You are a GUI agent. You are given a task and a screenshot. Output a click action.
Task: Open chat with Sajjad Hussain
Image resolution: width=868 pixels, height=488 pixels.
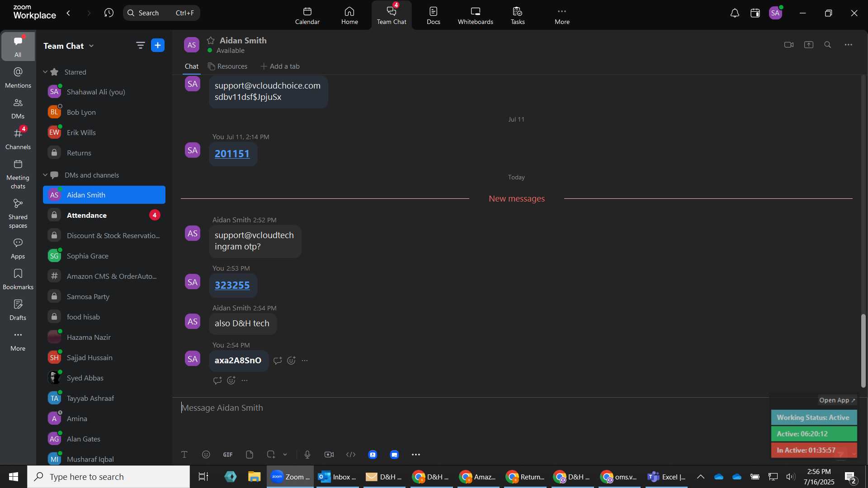click(x=104, y=357)
